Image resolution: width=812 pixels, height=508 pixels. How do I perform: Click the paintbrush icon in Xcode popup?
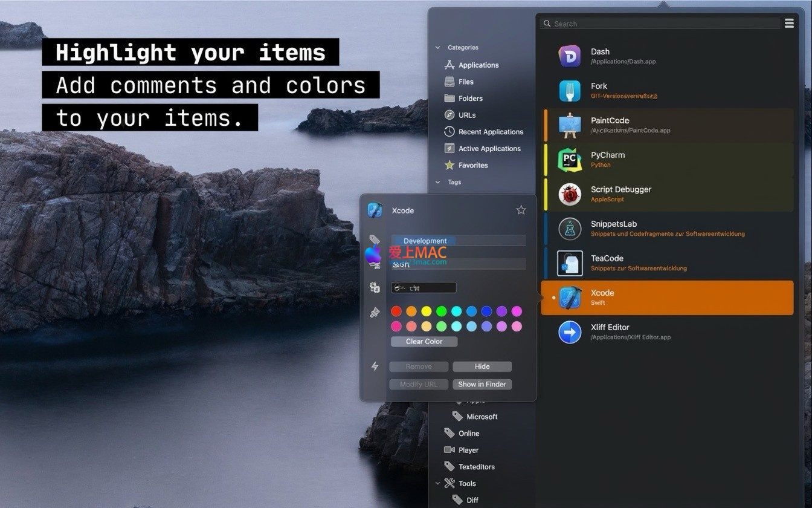[375, 313]
